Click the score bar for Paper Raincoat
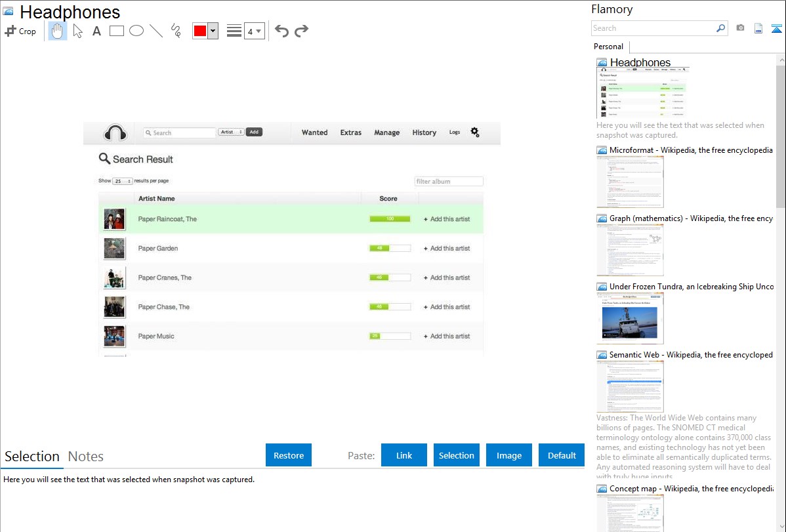 pyautogui.click(x=390, y=219)
